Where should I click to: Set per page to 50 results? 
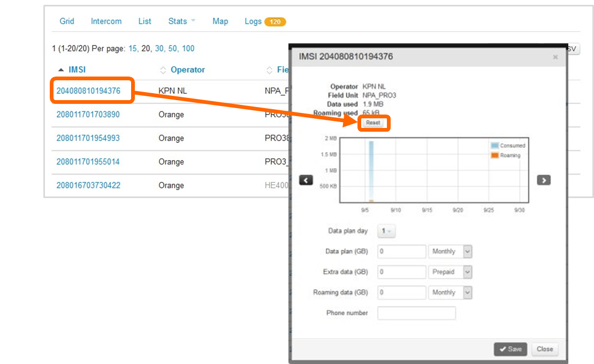[x=171, y=49]
